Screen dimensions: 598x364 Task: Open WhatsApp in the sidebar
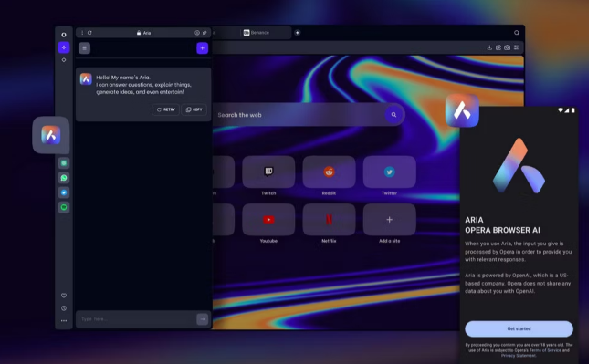64,178
